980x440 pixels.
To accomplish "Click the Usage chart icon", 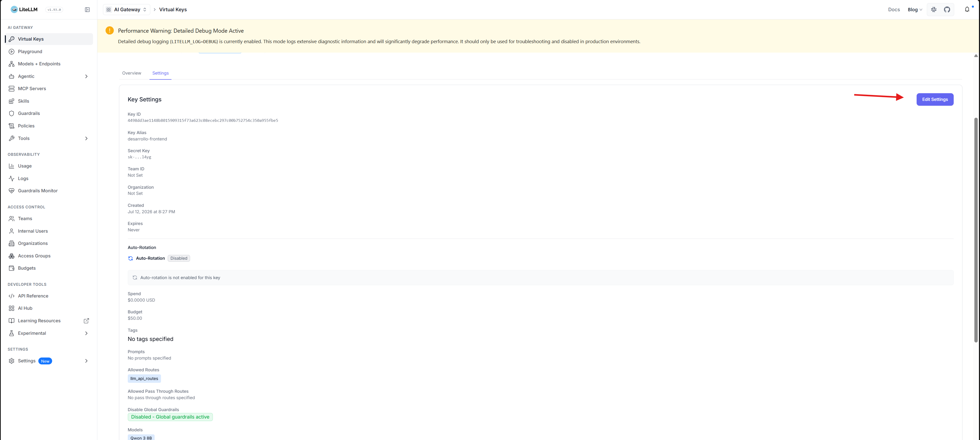I will click(11, 166).
